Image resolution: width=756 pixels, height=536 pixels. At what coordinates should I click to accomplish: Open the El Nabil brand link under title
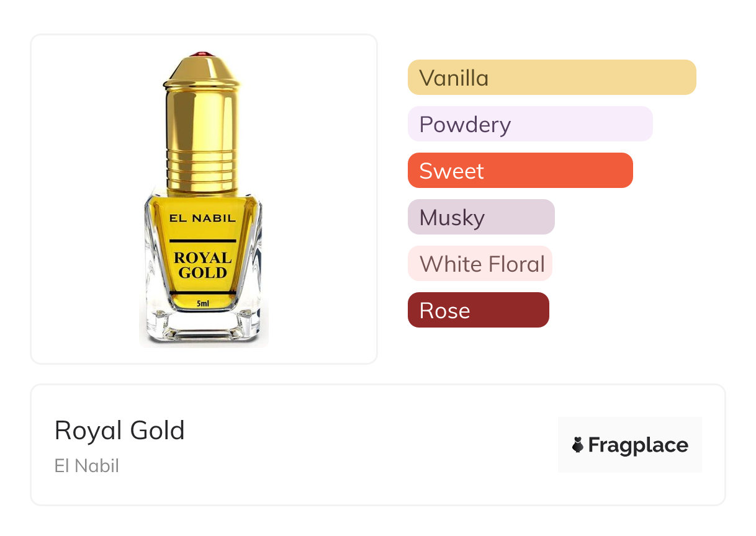(x=87, y=466)
